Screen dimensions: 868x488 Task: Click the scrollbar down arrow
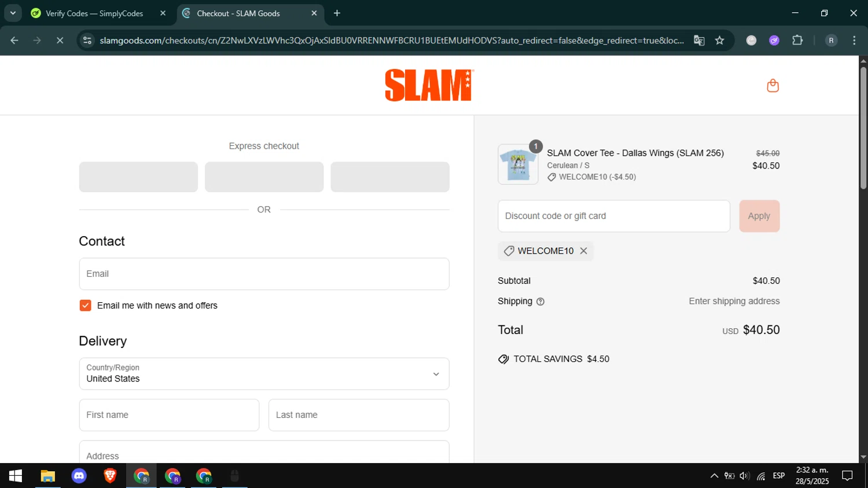pos(863,457)
